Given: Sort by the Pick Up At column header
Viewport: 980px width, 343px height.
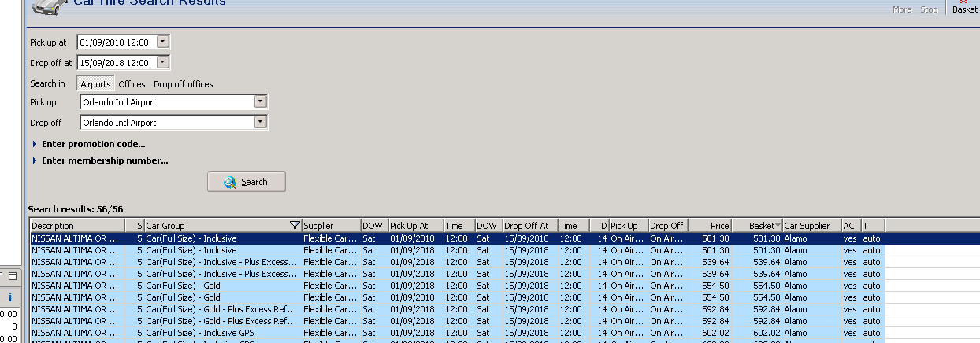Looking at the screenshot, I should click(x=415, y=226).
